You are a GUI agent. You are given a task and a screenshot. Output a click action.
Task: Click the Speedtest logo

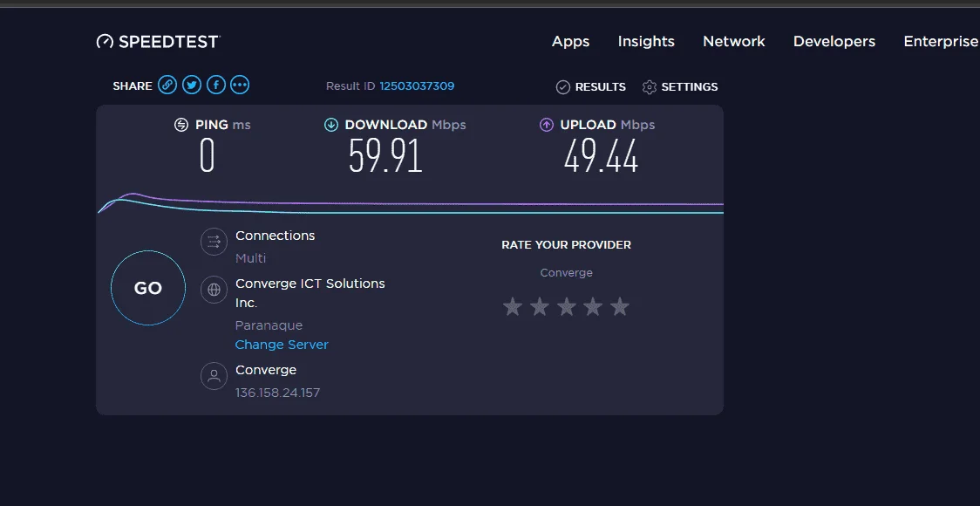tap(158, 42)
